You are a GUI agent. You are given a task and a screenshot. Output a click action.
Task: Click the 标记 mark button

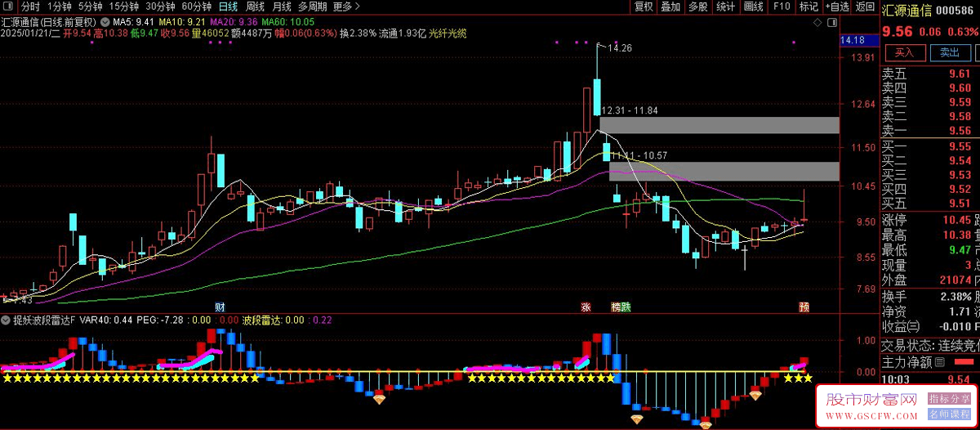pos(808,7)
